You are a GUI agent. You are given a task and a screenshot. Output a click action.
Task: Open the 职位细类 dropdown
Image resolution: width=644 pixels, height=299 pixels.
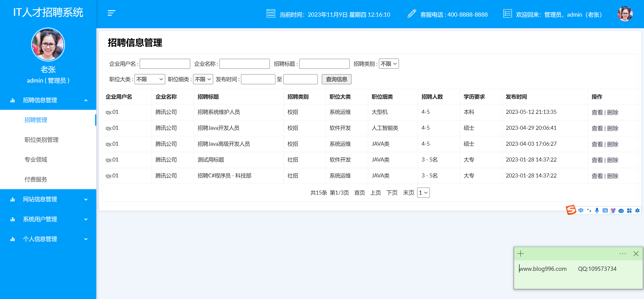203,79
